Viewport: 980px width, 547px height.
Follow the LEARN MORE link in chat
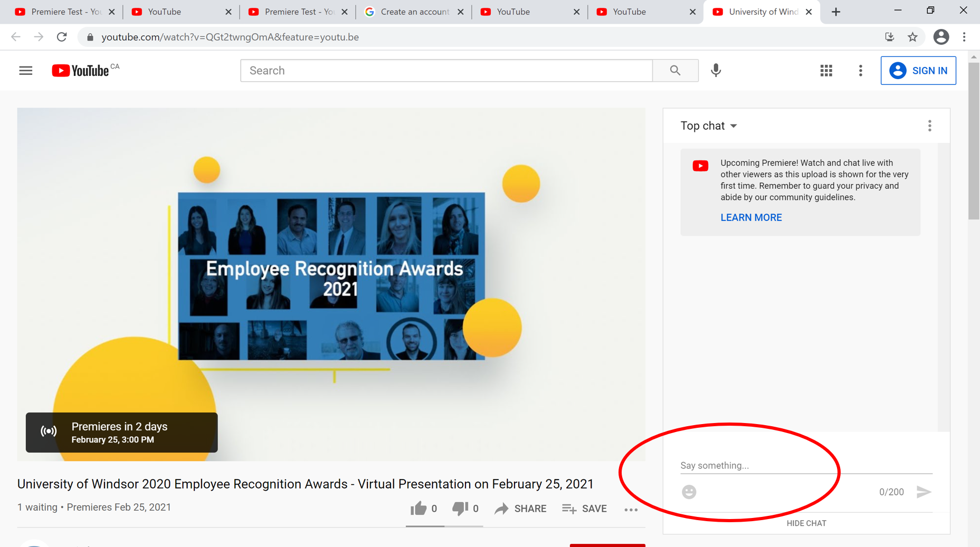pos(751,218)
